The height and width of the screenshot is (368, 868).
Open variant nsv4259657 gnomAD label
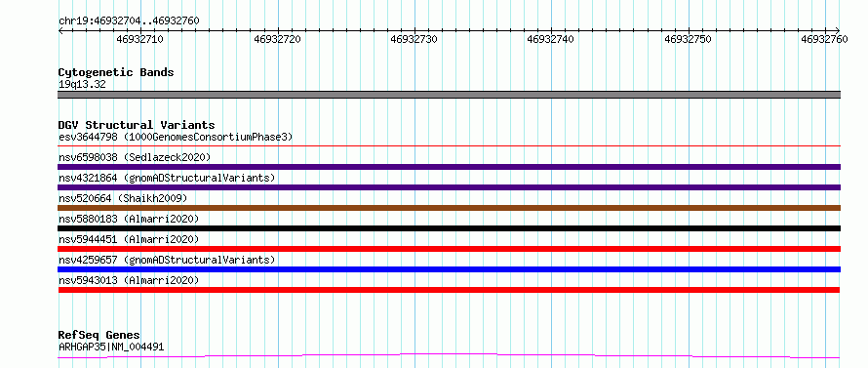(x=167, y=260)
